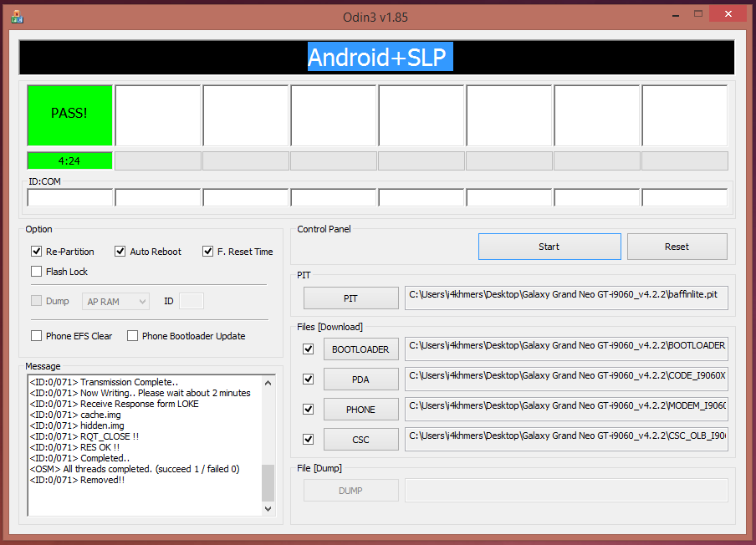Image resolution: width=756 pixels, height=545 pixels.
Task: Click the Odin3 app icon in title bar
Action: [x=18, y=17]
